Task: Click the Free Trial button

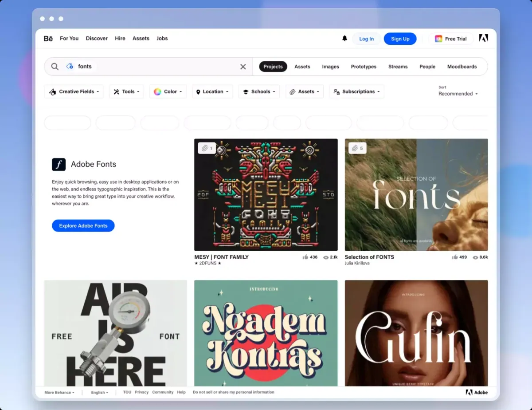Action: 451,39
